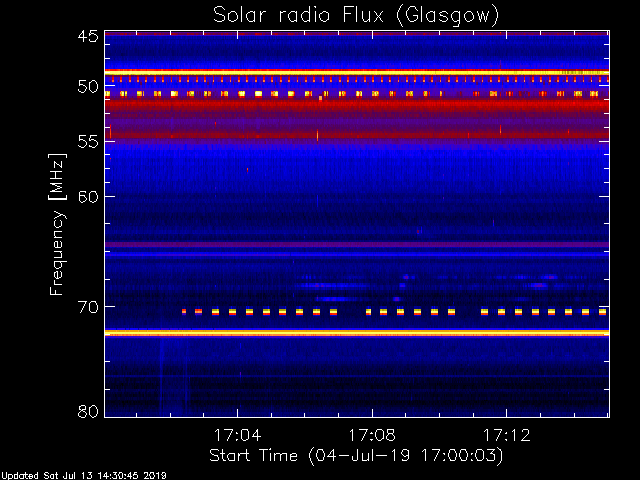
Task: Click the "50" frequency tick label
Action: tap(88, 87)
